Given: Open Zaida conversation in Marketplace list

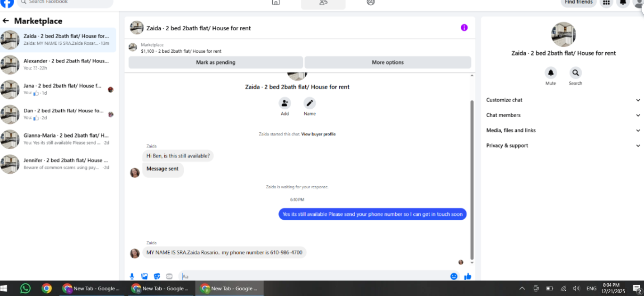Looking at the screenshot, I should click(x=58, y=40).
